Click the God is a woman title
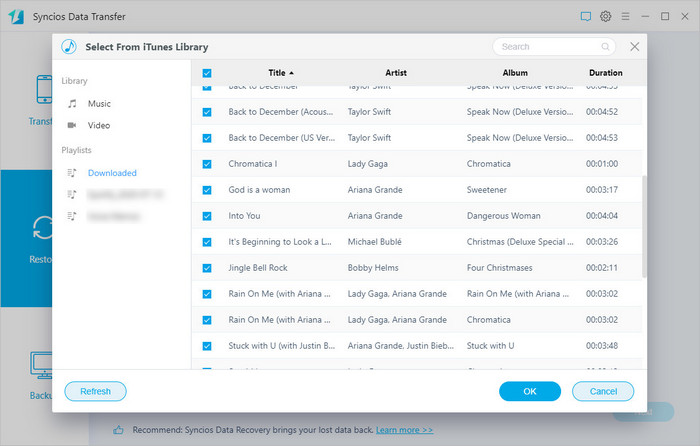The width and height of the screenshot is (700, 446). tap(259, 190)
